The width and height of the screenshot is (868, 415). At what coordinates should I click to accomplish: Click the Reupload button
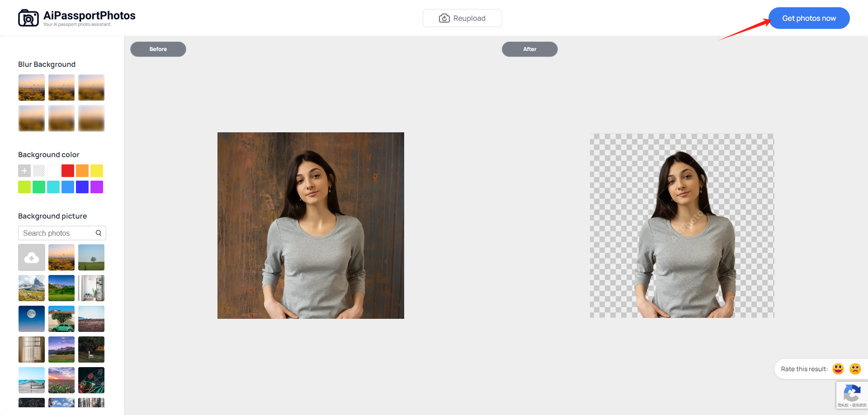pyautogui.click(x=462, y=18)
